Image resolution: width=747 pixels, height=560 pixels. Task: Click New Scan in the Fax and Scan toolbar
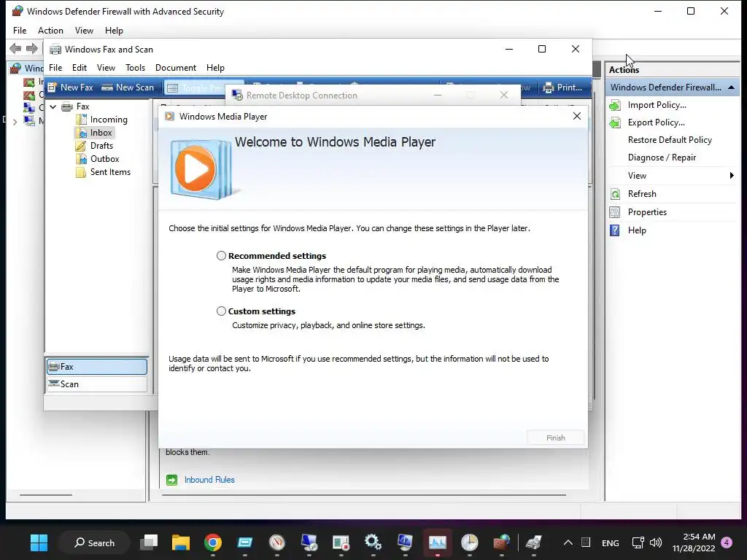click(x=128, y=87)
